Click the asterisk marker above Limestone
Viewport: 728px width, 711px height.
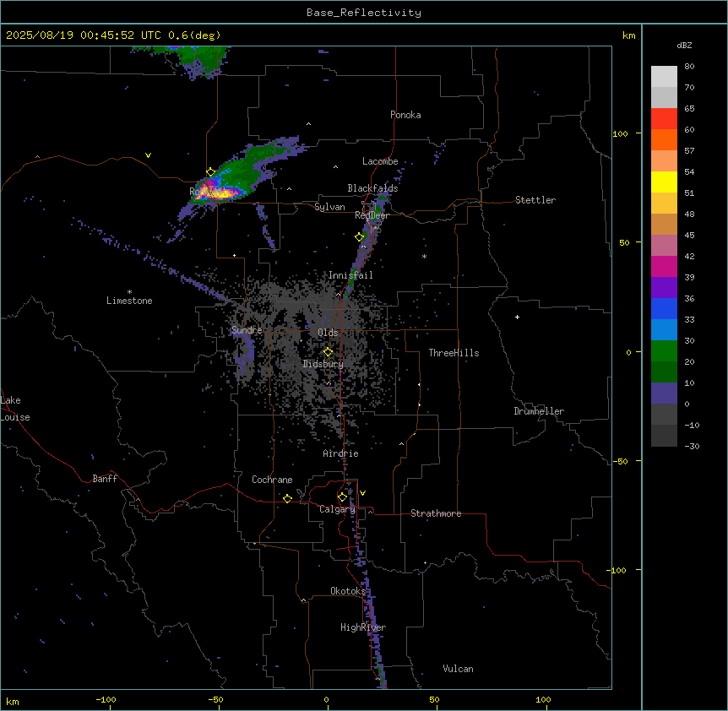pos(129,292)
